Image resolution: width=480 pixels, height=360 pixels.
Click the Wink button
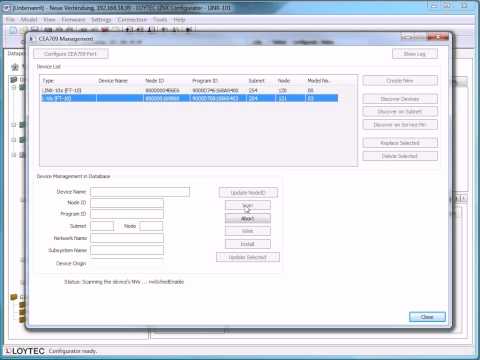tap(248, 231)
